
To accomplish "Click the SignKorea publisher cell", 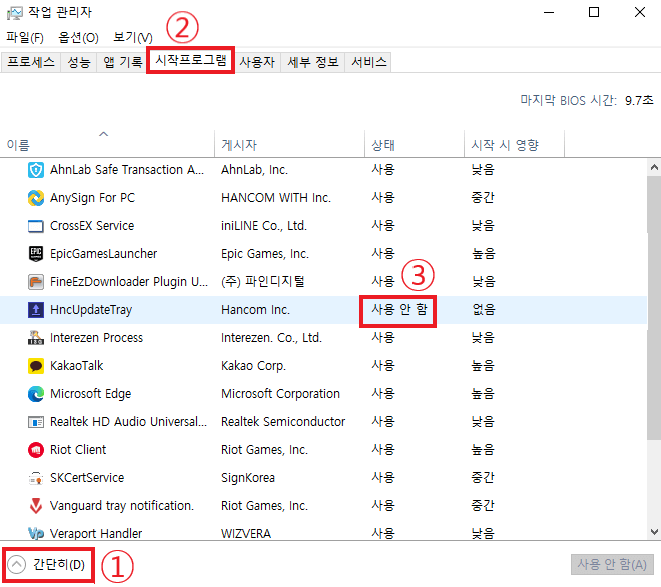I will 248,478.
